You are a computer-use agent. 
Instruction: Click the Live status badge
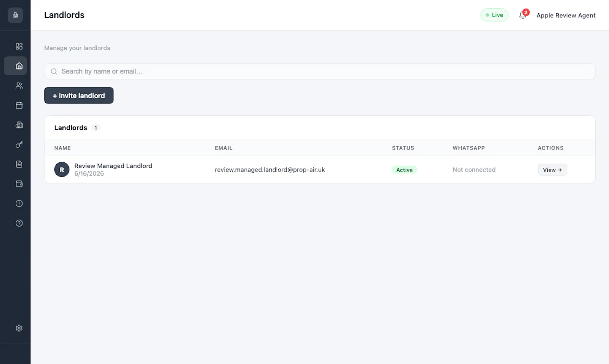494,15
